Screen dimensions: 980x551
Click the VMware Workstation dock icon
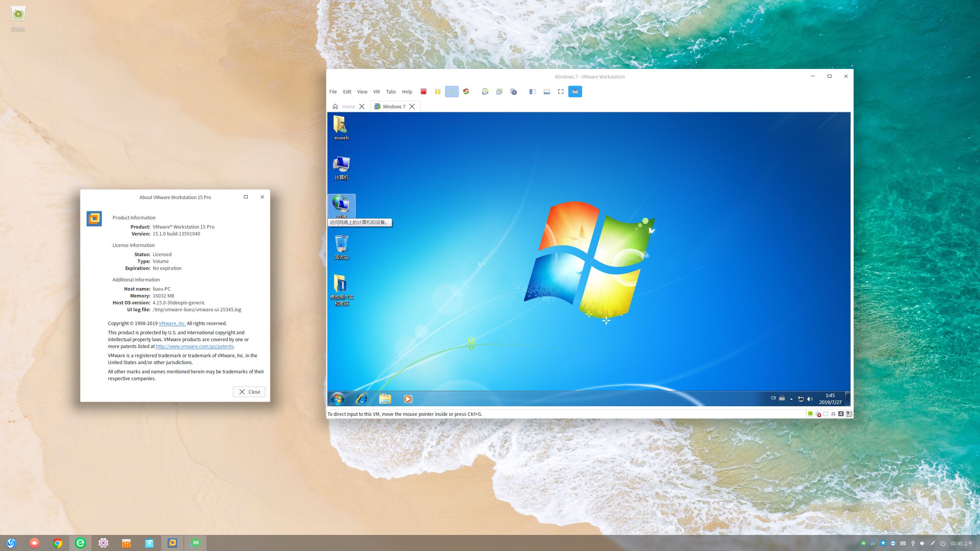click(172, 543)
